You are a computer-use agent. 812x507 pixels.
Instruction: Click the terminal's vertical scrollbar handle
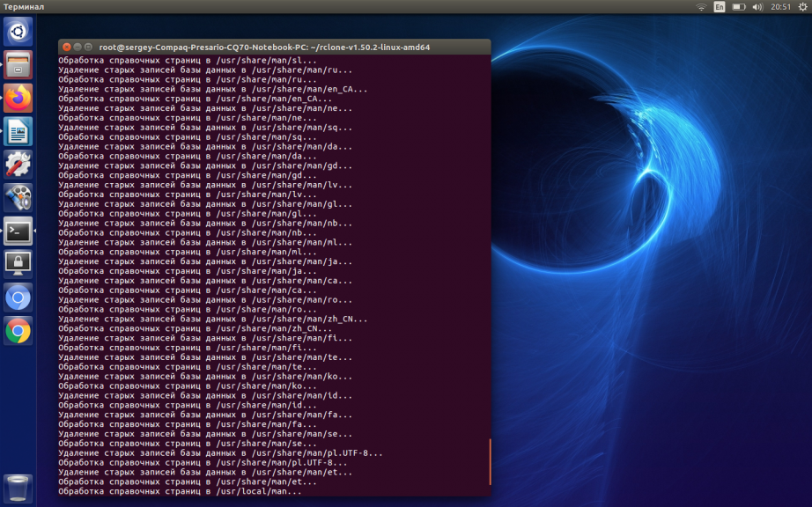coord(489,467)
